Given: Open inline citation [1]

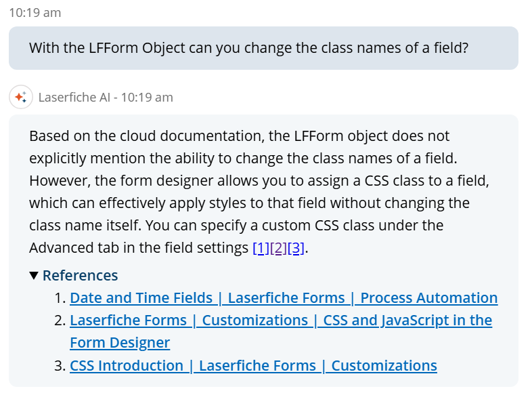Looking at the screenshot, I should (261, 248).
